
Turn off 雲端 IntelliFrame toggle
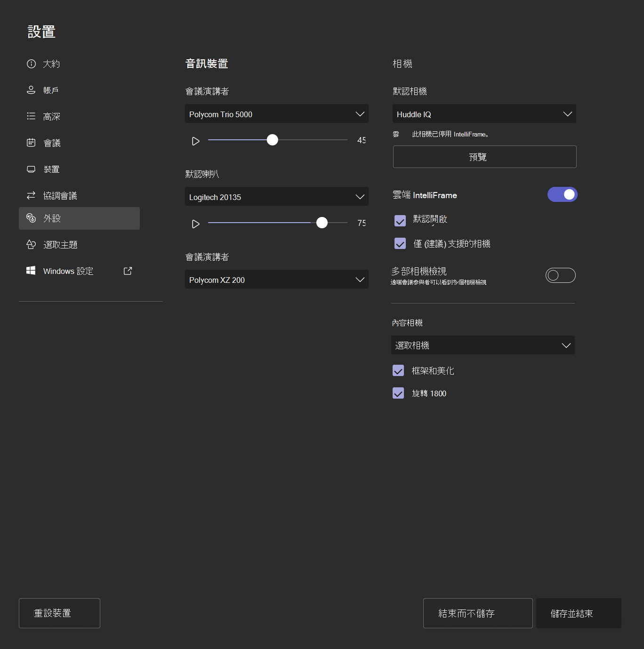tap(562, 194)
